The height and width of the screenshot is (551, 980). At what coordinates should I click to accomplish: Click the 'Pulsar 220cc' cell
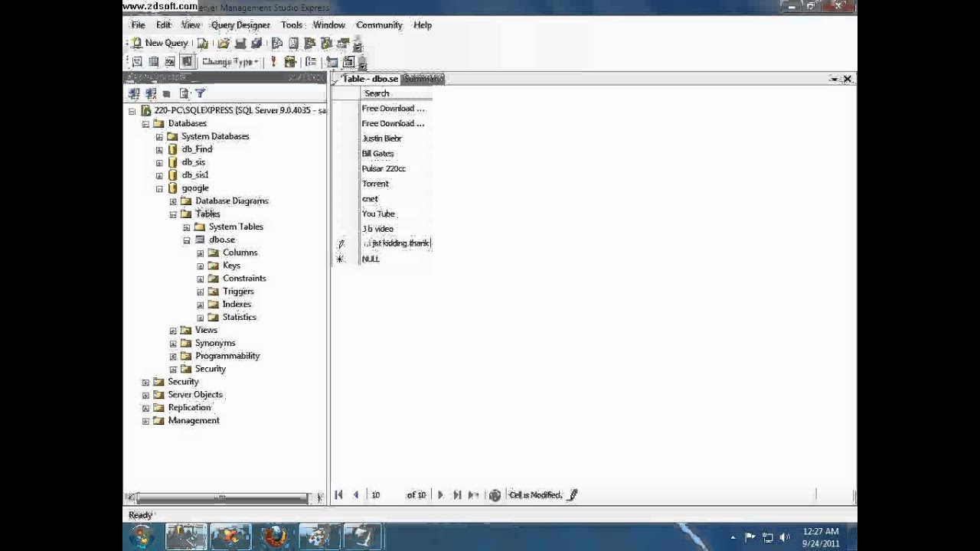[396, 168]
